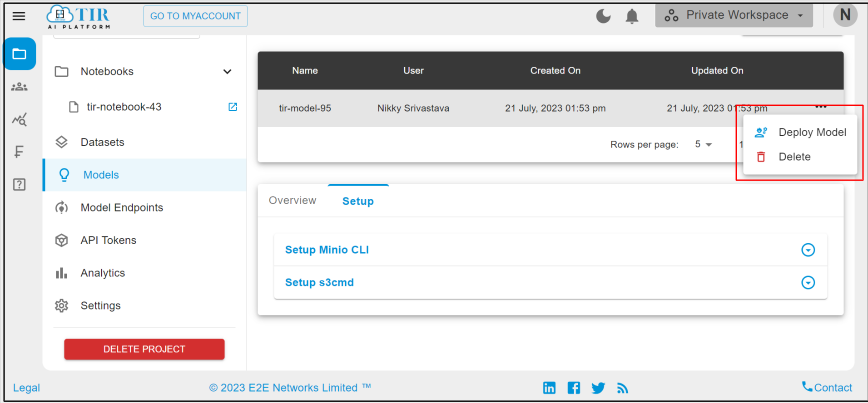Click the API Tokens cube icon
This screenshot has width=868, height=403.
61,240
